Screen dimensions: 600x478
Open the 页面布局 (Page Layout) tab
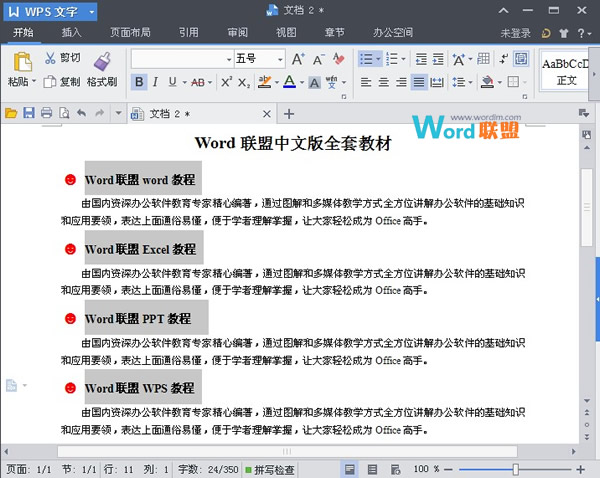pyautogui.click(x=130, y=33)
